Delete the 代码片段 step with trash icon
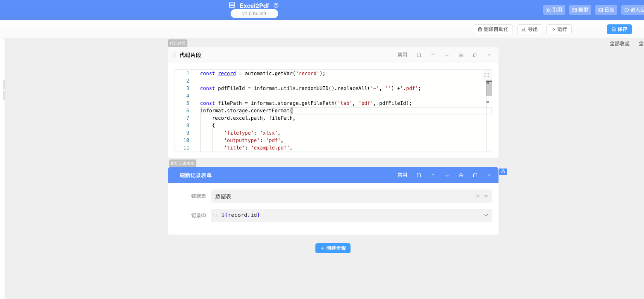The image size is (644, 299). pos(461,55)
